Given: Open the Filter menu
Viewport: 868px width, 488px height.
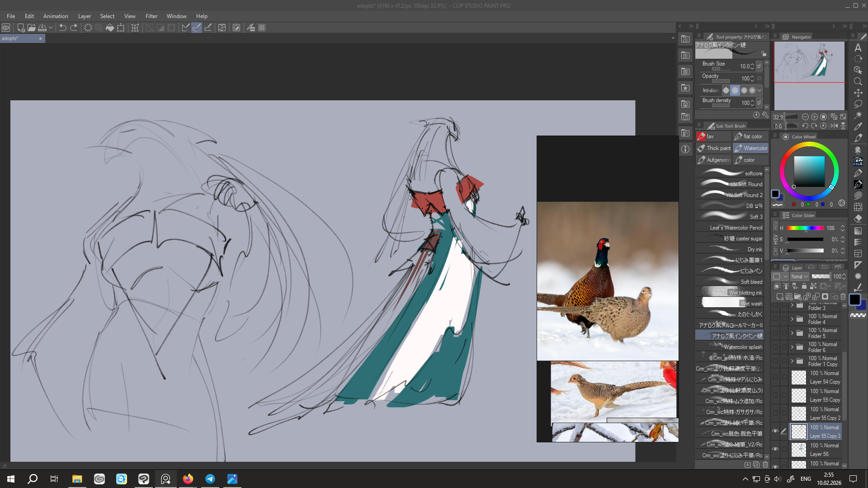Looking at the screenshot, I should click(x=151, y=16).
